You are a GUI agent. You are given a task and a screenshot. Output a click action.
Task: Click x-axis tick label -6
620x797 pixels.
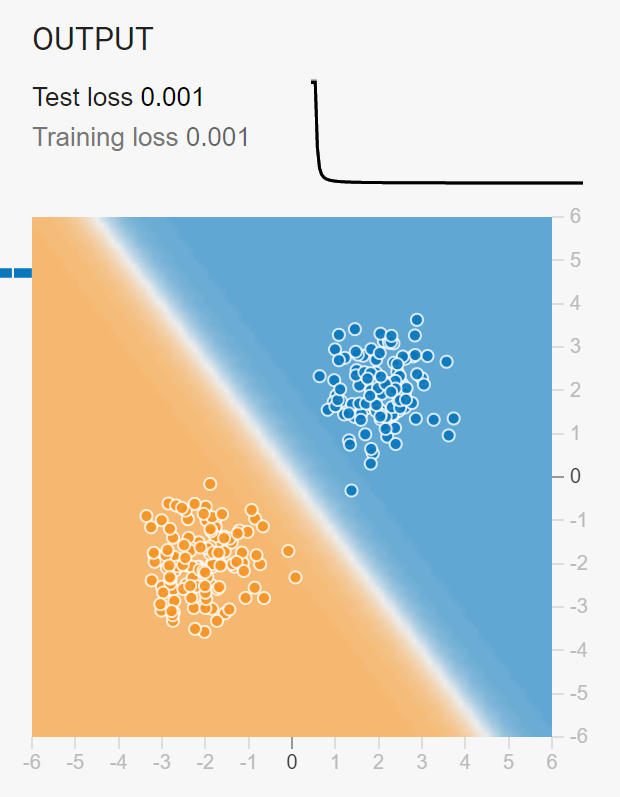(32, 762)
